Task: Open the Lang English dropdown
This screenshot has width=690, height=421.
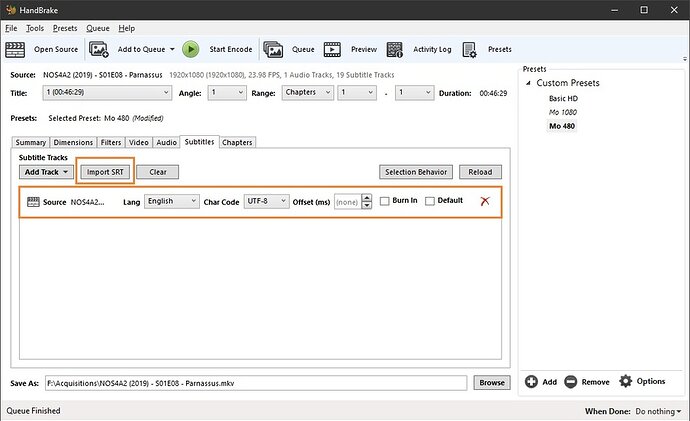Action: pyautogui.click(x=172, y=201)
